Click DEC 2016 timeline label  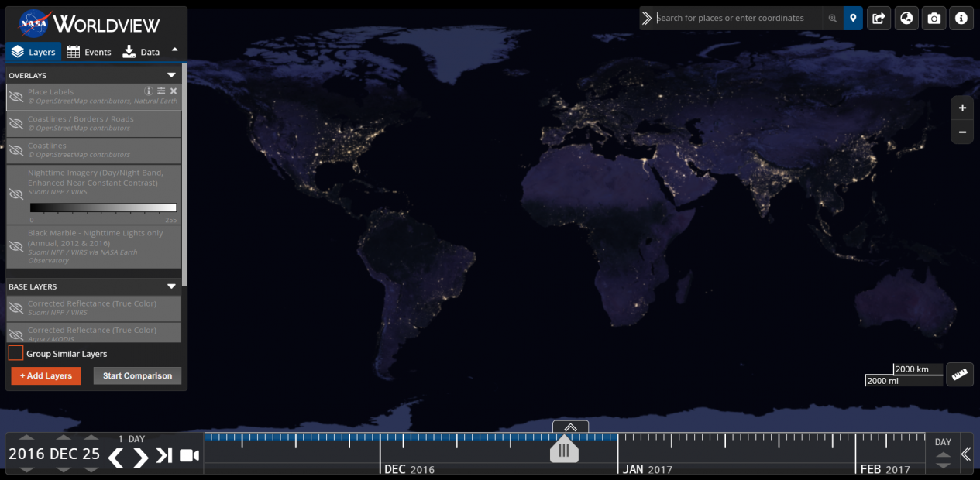pos(410,469)
